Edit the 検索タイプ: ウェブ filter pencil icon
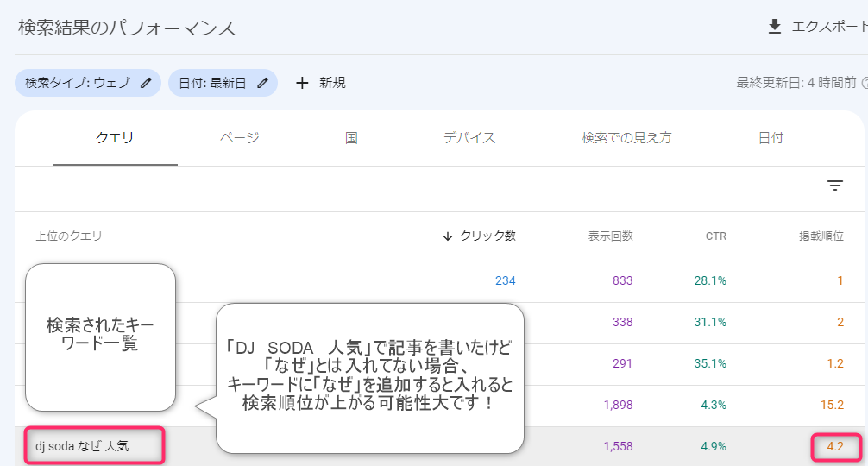The width and height of the screenshot is (868, 466). click(146, 83)
